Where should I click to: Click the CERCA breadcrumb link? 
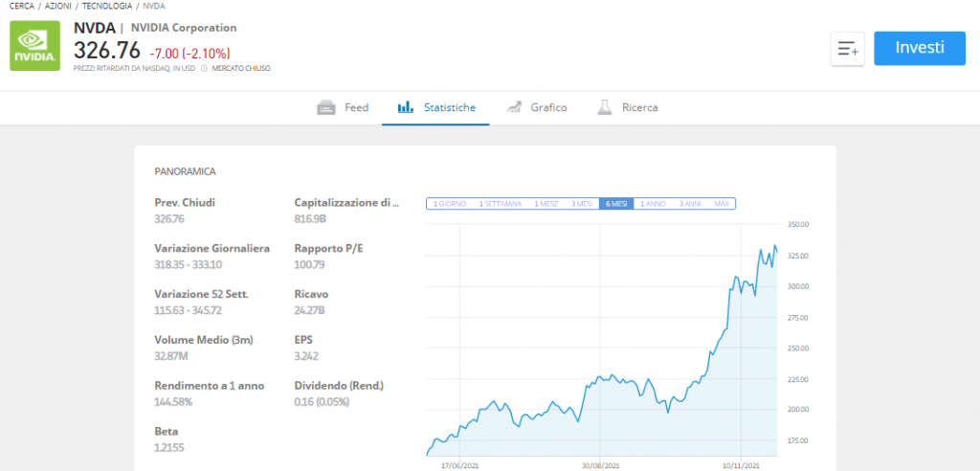click(22, 6)
